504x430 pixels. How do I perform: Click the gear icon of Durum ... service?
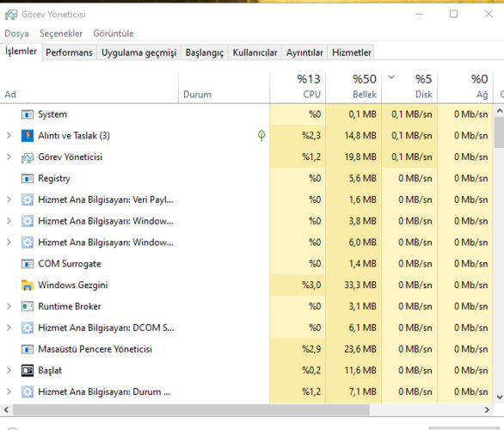click(28, 392)
